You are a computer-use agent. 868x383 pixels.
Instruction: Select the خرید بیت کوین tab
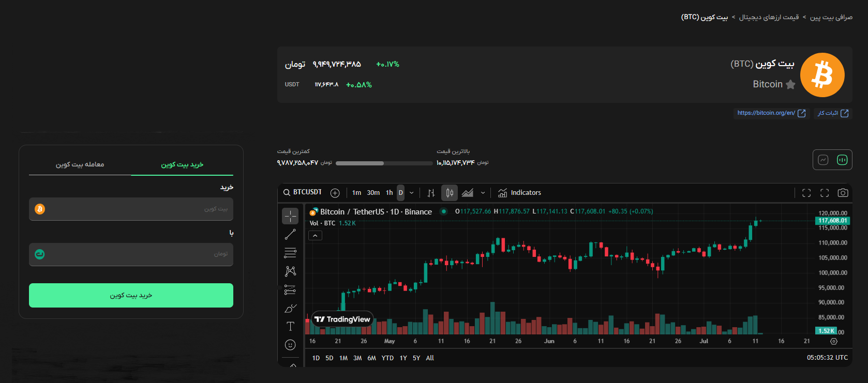click(x=182, y=164)
